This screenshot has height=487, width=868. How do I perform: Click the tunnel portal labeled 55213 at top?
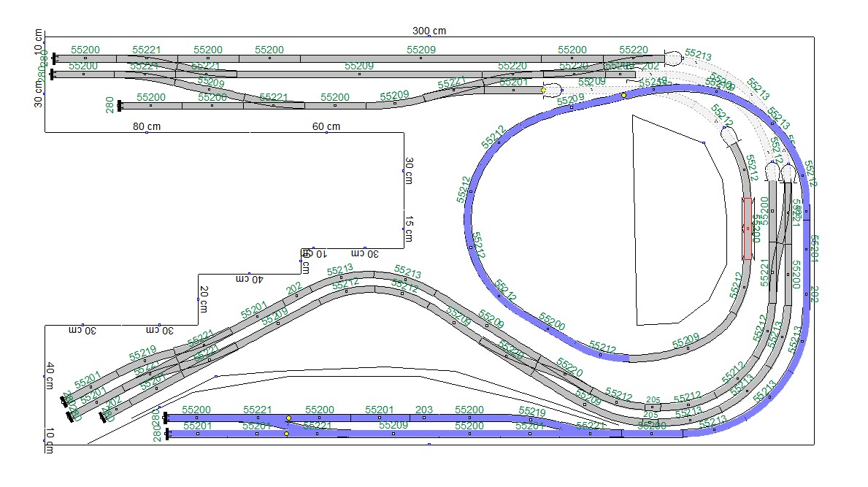click(x=674, y=56)
